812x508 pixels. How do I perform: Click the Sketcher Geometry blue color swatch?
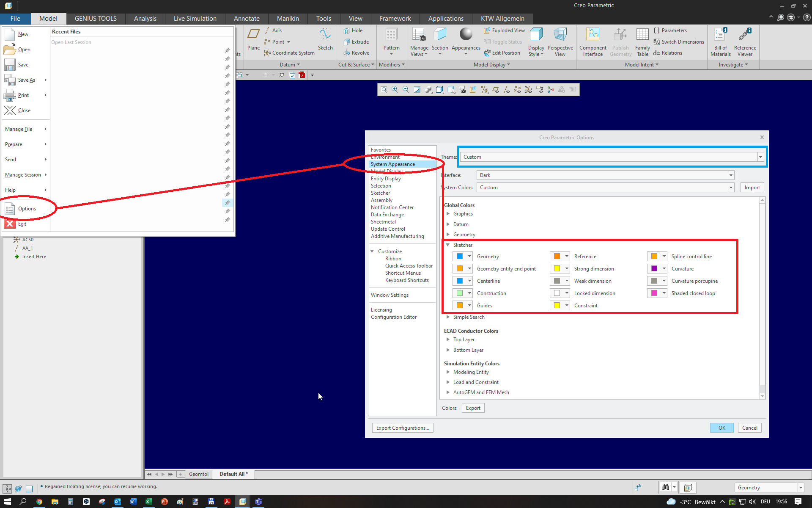pyautogui.click(x=460, y=257)
